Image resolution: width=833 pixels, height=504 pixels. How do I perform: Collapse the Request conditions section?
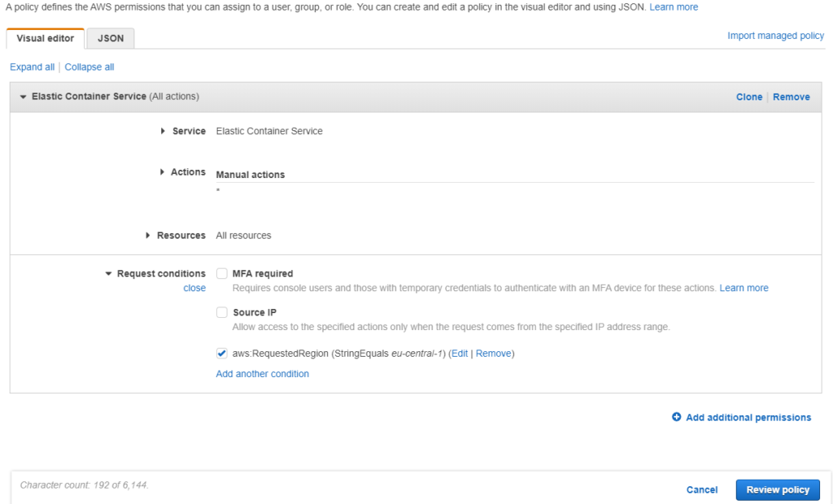tap(108, 274)
